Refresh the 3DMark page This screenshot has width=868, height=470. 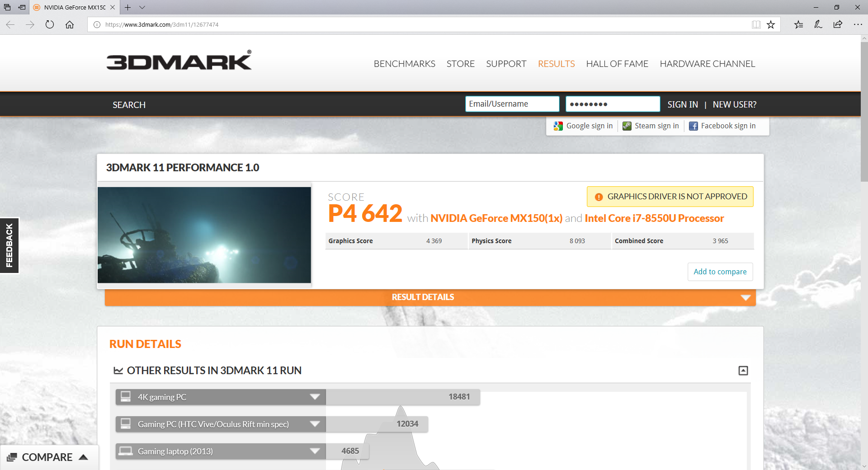click(50, 24)
